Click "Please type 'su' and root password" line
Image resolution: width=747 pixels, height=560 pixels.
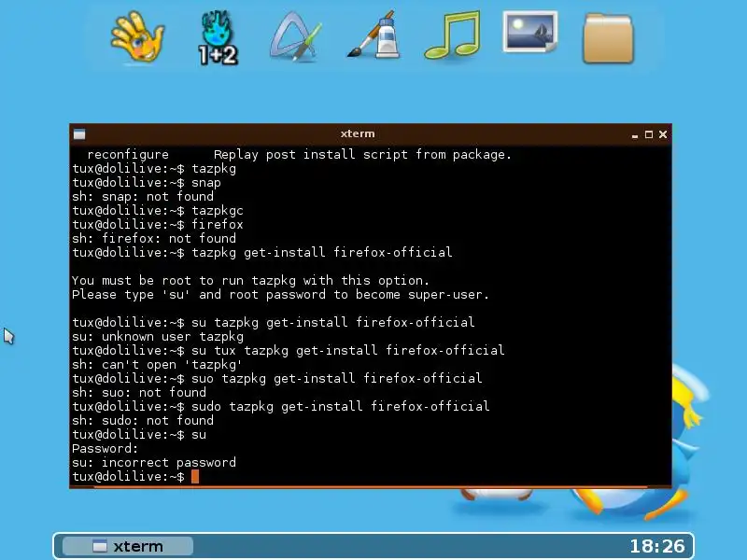point(281,294)
